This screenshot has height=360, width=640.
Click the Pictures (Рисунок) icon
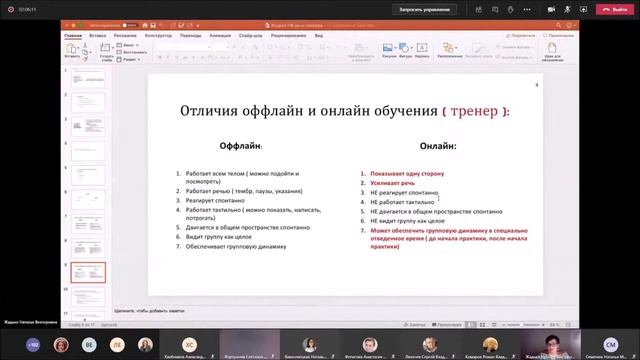388,48
